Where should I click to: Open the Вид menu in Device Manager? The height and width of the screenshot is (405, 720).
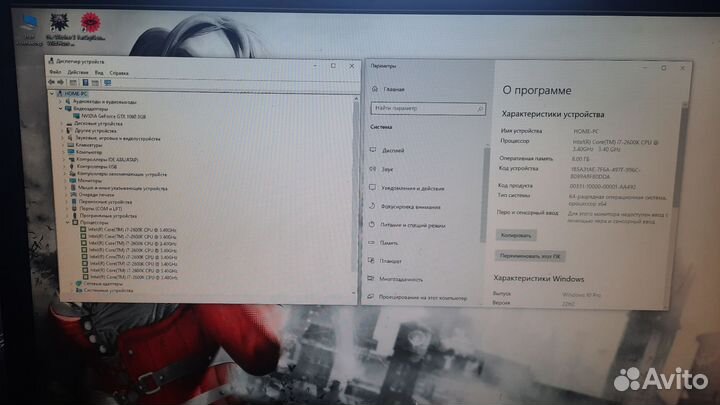[99, 73]
